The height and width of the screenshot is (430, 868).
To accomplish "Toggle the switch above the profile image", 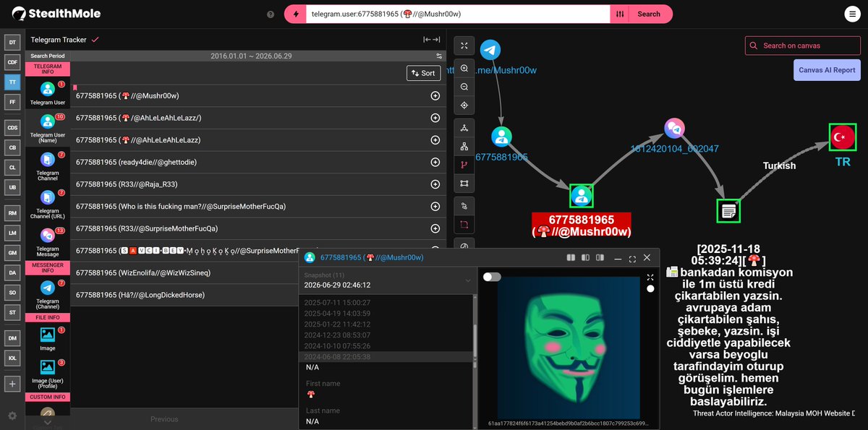I will click(492, 277).
